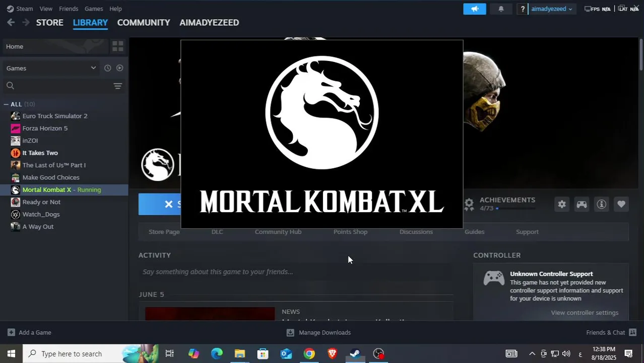Screen dimensions: 644x363
Task: Open Task View on the taskbar
Action: (x=170, y=354)
